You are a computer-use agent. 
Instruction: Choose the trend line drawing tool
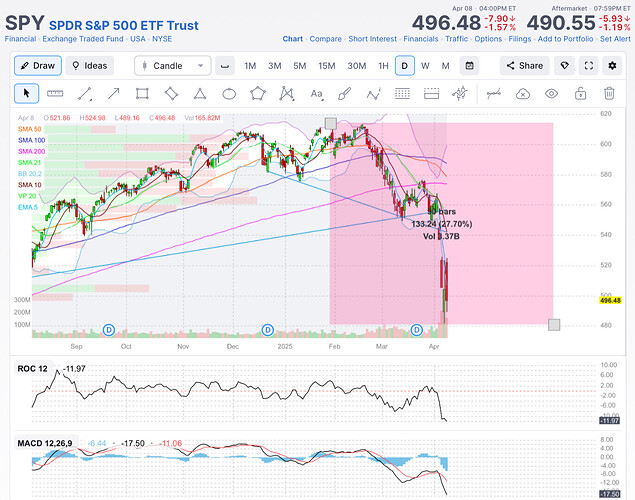coord(85,94)
